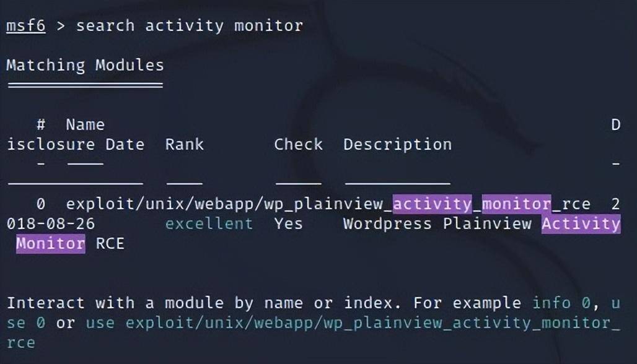Click 'Wordpress Plainview' description text
This screenshot has width=637, height=364.
pyautogui.click(x=437, y=223)
